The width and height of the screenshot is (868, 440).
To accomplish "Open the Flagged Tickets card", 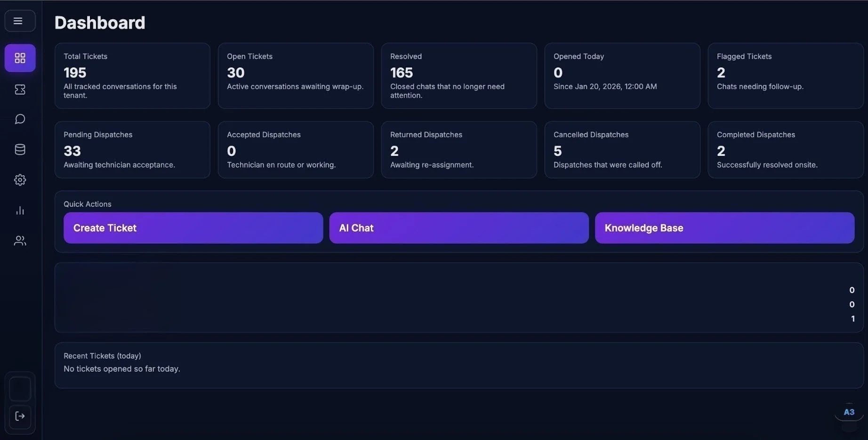I will (785, 75).
